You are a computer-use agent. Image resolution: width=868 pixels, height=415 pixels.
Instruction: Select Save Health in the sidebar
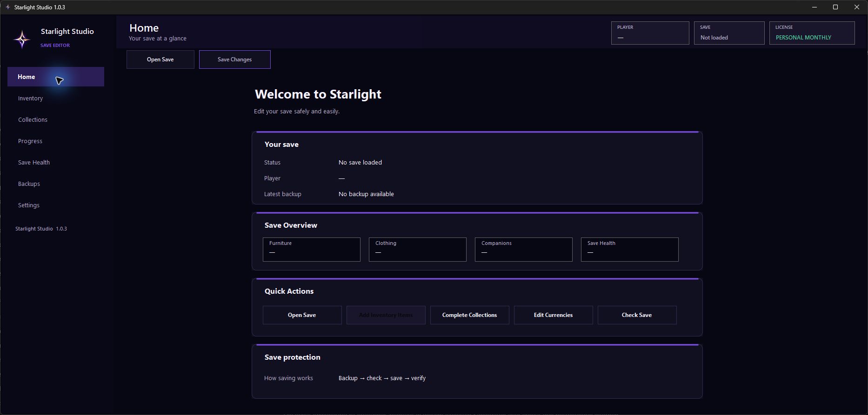pos(56,162)
